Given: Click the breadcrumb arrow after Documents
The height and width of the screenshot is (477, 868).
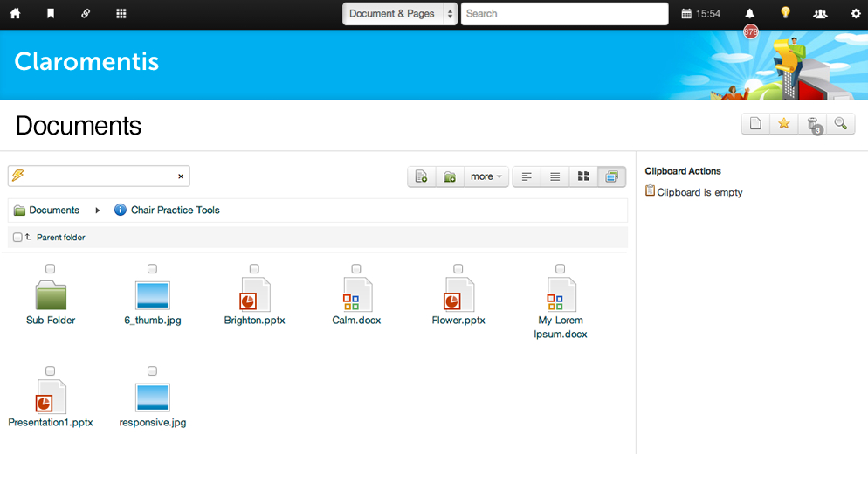Looking at the screenshot, I should 98,211.
